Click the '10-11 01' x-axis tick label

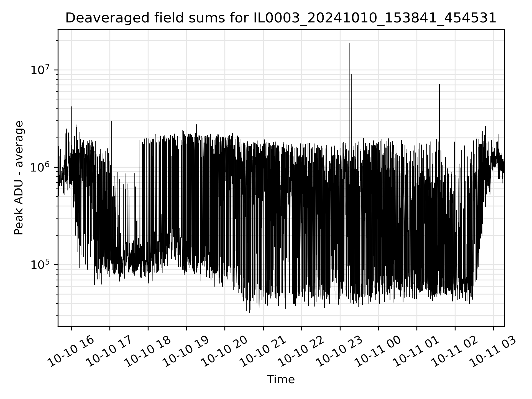[416, 352]
